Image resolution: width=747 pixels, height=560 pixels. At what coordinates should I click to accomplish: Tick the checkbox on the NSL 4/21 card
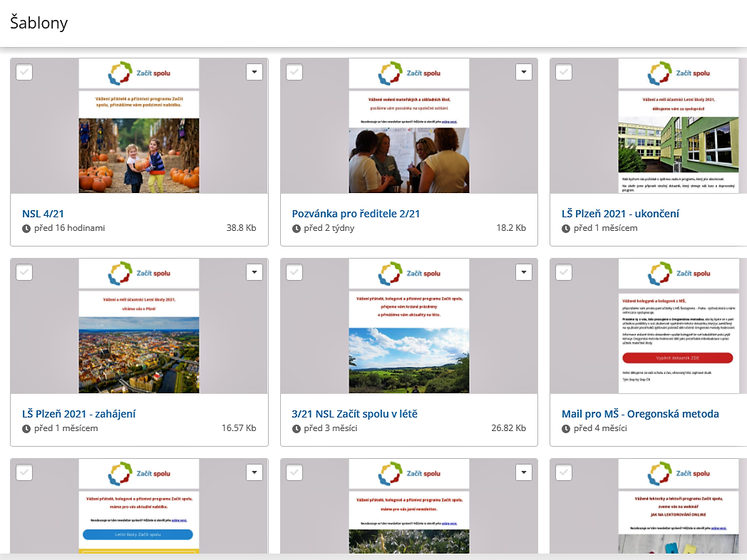click(24, 72)
